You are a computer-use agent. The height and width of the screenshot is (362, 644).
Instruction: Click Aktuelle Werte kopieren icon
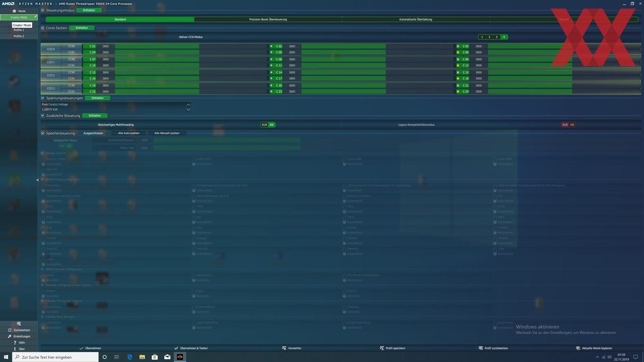578,348
